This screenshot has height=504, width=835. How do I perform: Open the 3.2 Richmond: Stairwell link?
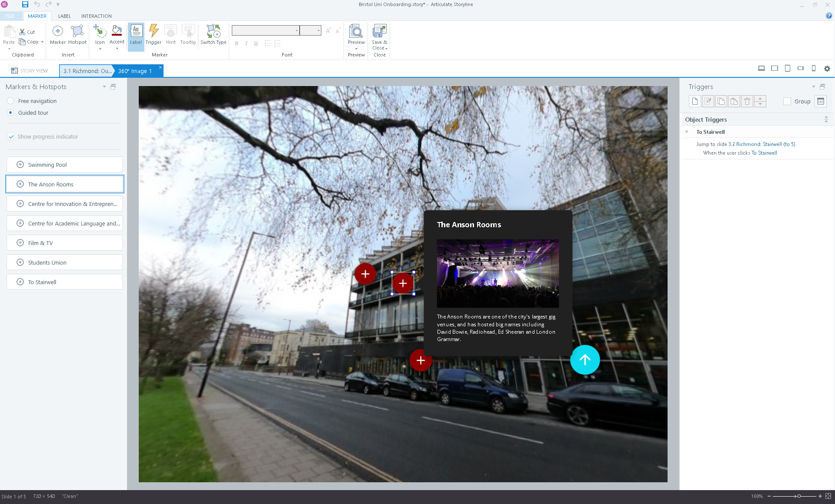[762, 144]
